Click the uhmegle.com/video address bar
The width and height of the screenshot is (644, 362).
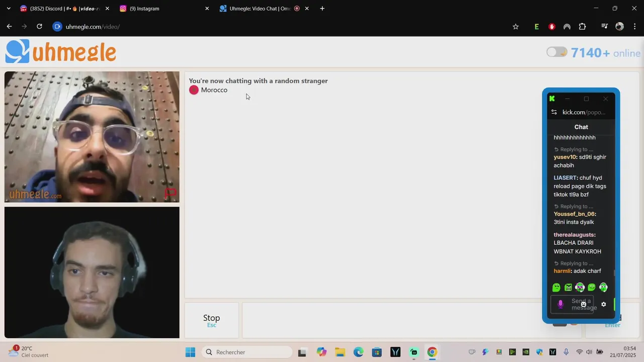(x=93, y=27)
